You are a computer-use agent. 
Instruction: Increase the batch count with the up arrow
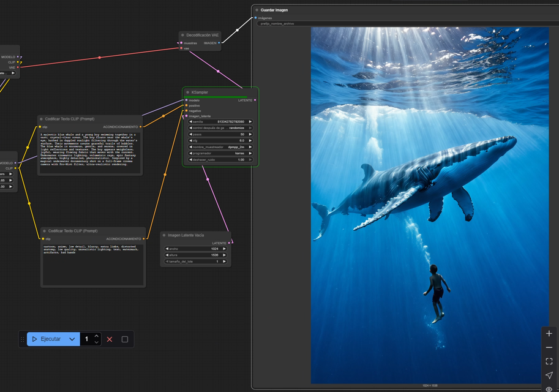click(x=97, y=336)
